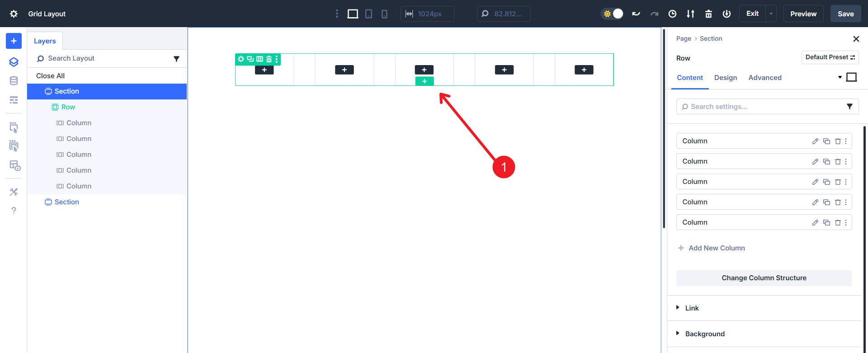
Task: Open portability import/export arrows
Action: click(690, 14)
